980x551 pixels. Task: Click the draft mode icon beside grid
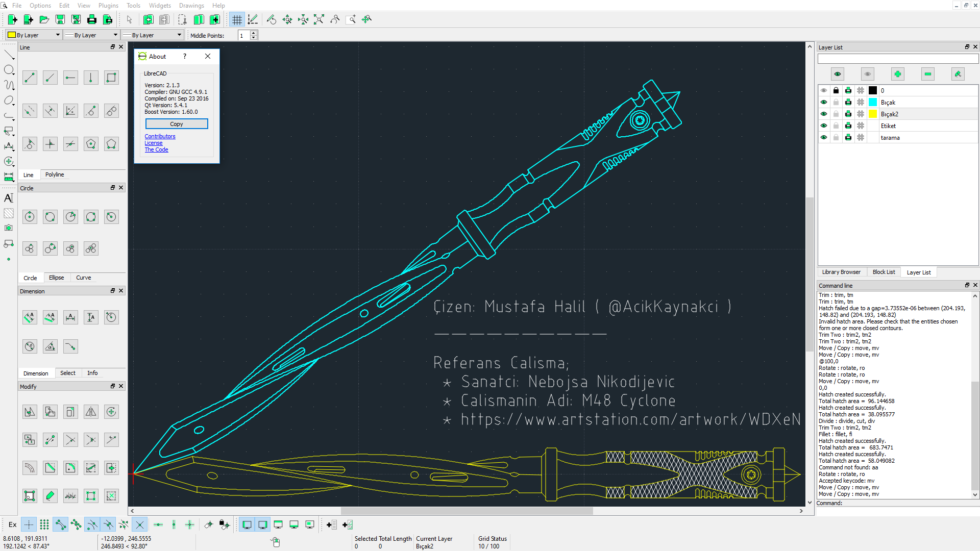pyautogui.click(x=253, y=19)
